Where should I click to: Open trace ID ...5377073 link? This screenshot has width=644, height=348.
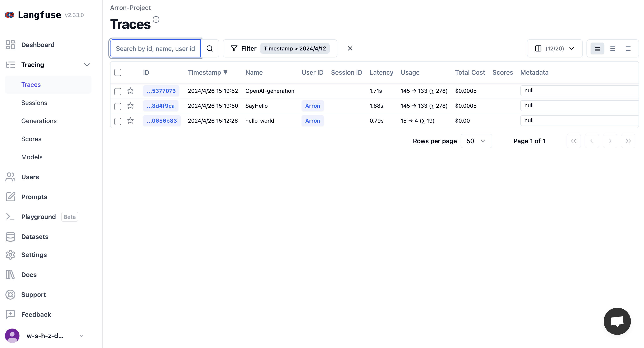(161, 91)
